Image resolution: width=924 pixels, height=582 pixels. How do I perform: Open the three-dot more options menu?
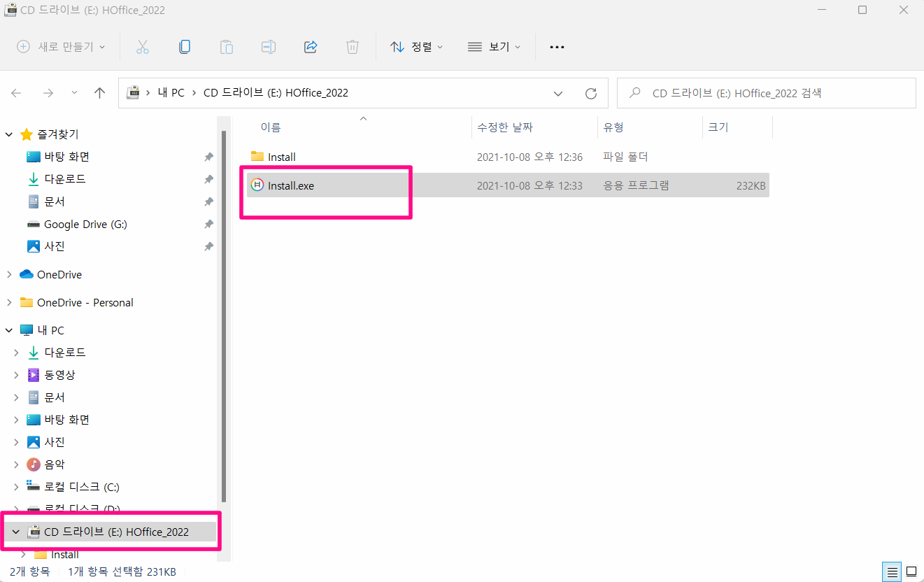click(557, 47)
